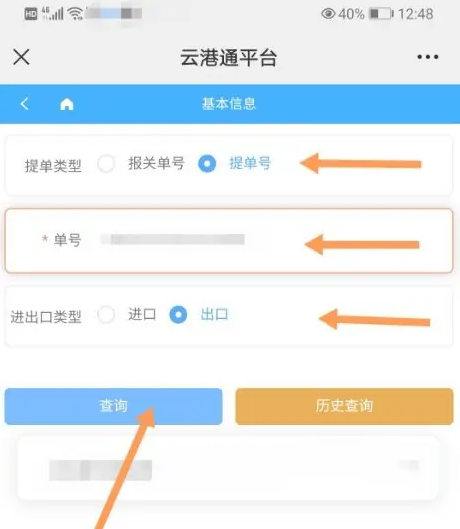Select the 提单号 radio button
This screenshot has height=529, width=460.
207,164
